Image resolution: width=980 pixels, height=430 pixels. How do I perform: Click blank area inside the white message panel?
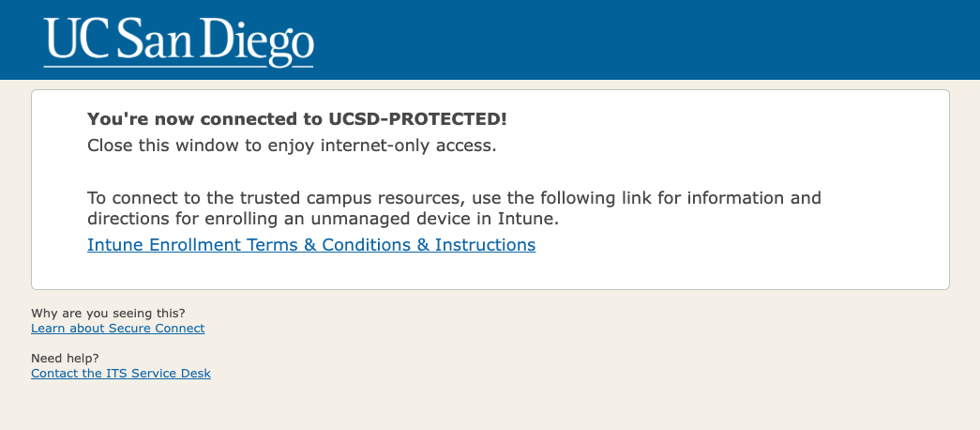tap(750, 253)
